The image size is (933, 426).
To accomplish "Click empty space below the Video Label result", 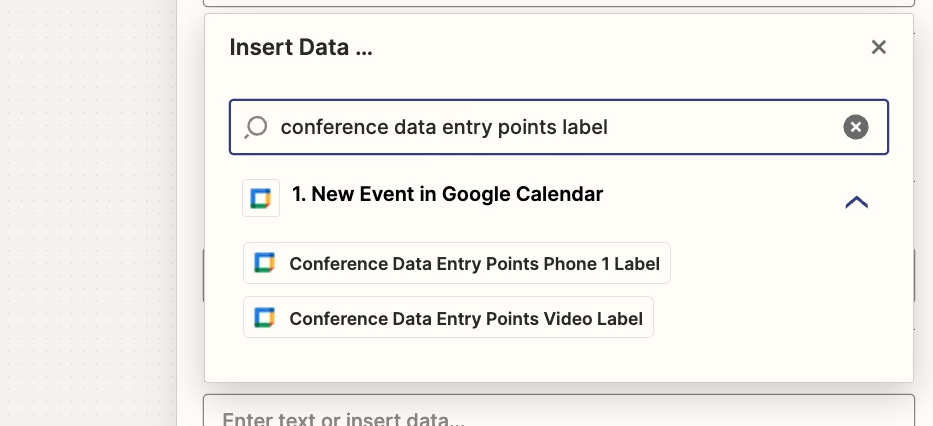I will click(559, 361).
